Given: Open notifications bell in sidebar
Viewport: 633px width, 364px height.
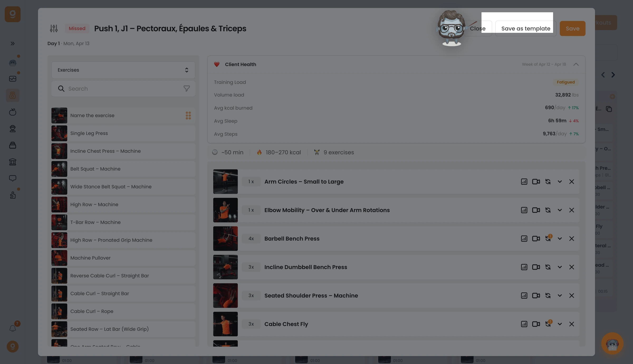Looking at the screenshot, I should click(13, 328).
